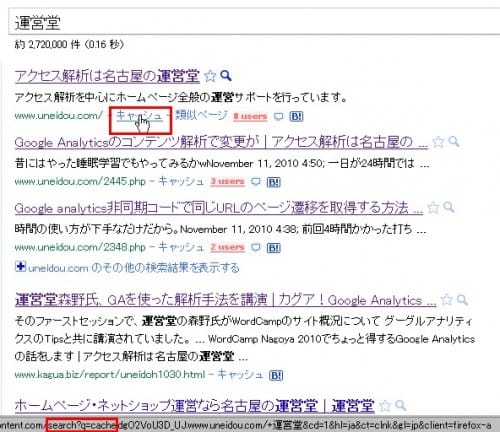Open the result Google Analyticsのコンテンツ解析で変更が

coord(221,142)
